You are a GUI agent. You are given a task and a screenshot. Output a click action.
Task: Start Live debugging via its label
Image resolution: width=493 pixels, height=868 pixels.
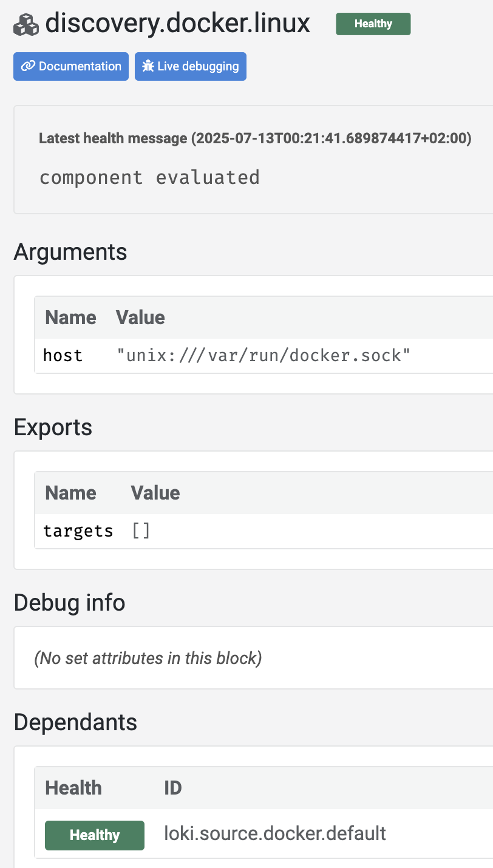[x=198, y=66]
